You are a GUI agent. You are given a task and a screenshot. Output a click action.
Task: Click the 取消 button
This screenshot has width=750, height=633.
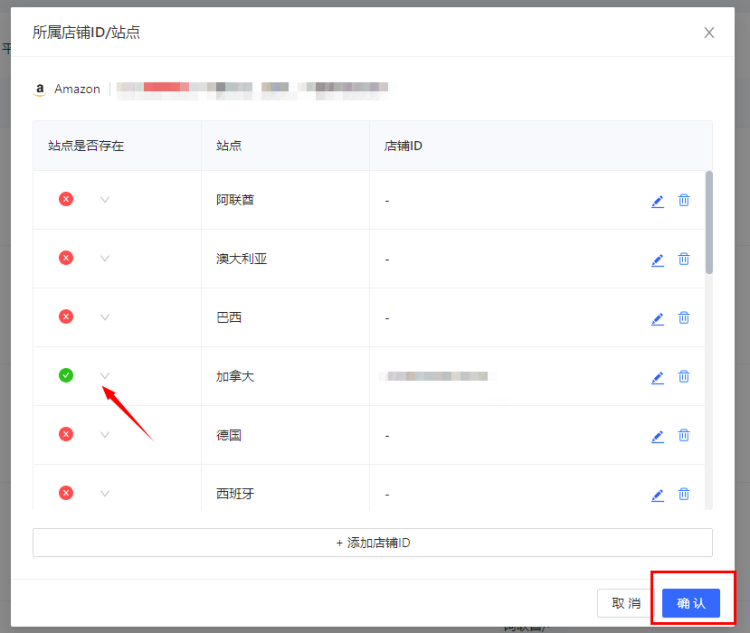click(x=626, y=603)
